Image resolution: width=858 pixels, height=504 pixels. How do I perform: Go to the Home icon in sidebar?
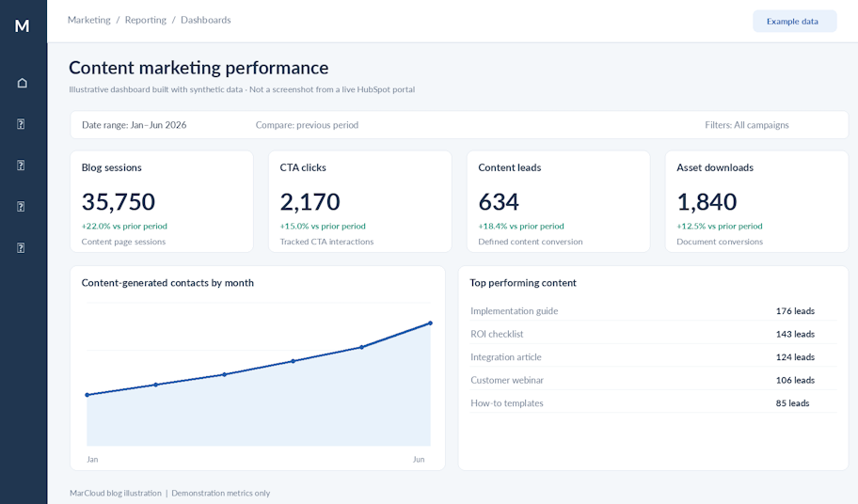[x=22, y=83]
